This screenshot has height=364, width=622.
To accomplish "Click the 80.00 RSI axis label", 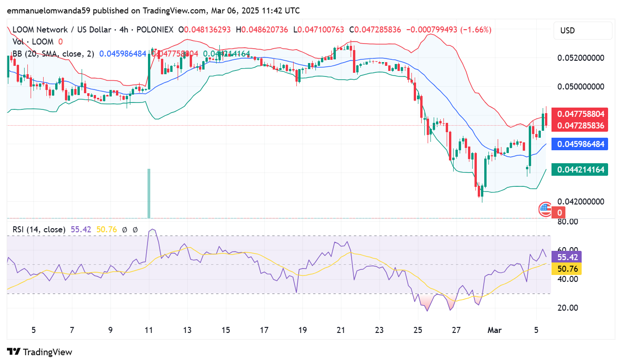I will pyautogui.click(x=568, y=222).
